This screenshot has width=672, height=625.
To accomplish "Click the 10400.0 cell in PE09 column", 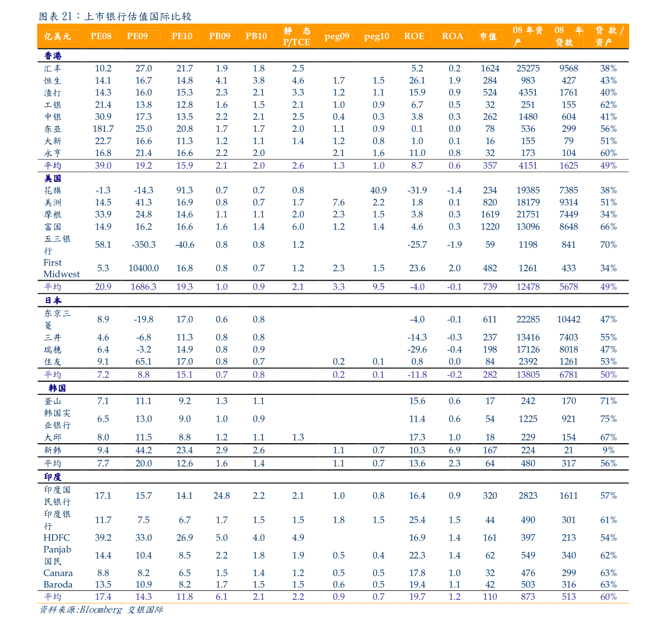I will 143,269.
